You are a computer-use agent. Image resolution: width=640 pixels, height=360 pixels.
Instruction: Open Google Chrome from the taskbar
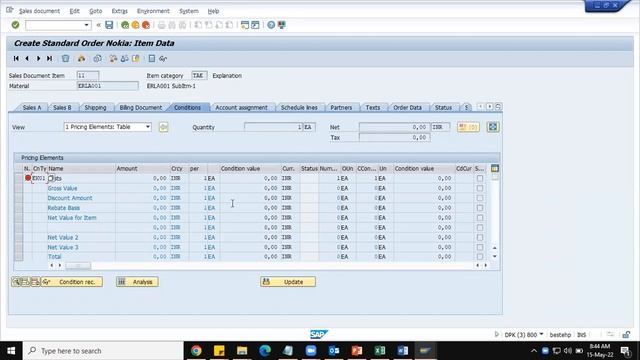[x=196, y=351]
